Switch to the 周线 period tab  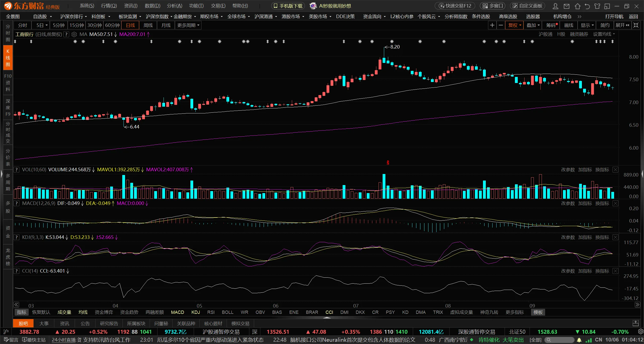[148, 25]
